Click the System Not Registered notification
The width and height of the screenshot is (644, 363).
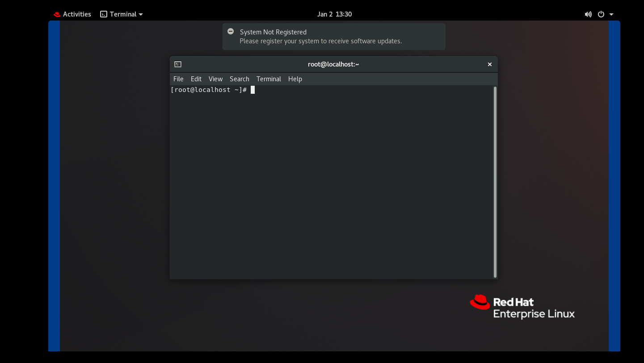pos(334,36)
